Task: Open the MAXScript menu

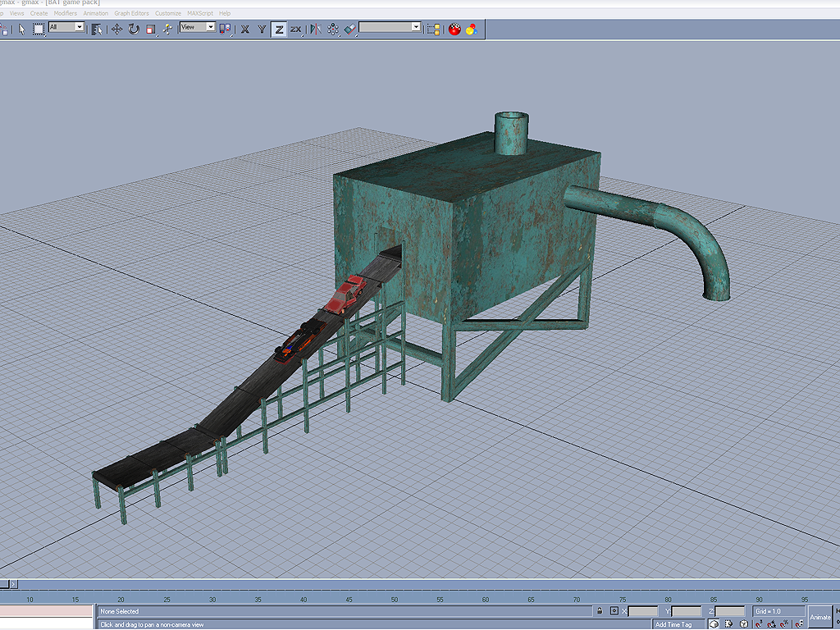Action: point(200,13)
